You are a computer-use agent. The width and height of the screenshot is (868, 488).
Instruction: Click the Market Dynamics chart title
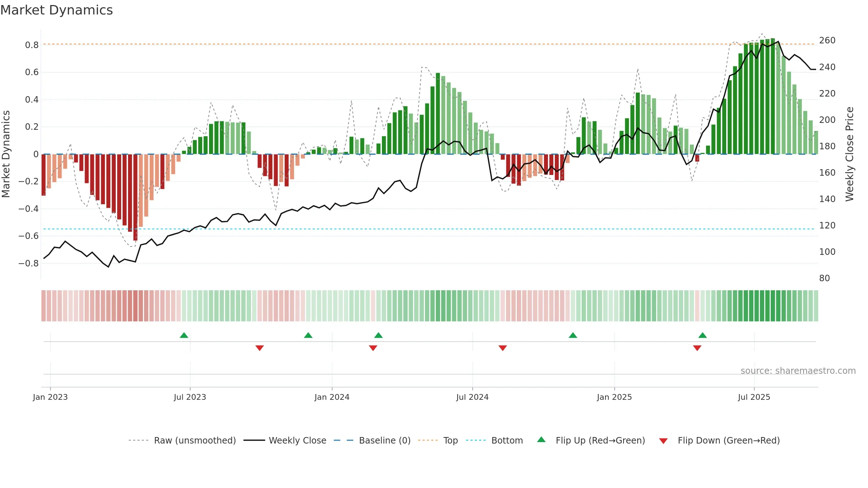57,10
